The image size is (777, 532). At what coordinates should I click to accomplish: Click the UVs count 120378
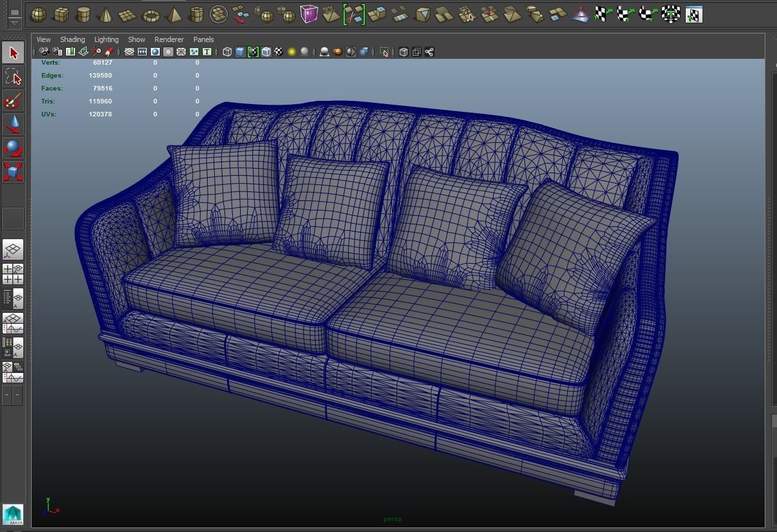click(x=100, y=114)
